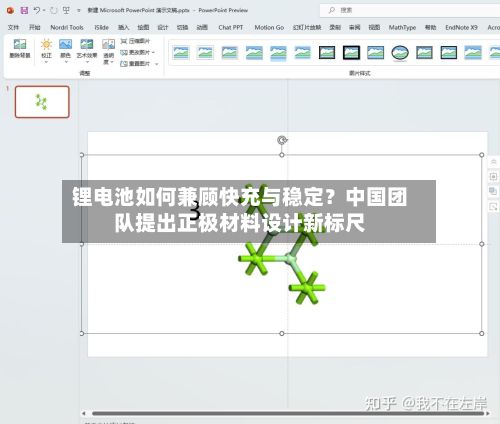Click the Undo arrow icon
The height and width of the screenshot is (424, 500).
pos(37,10)
